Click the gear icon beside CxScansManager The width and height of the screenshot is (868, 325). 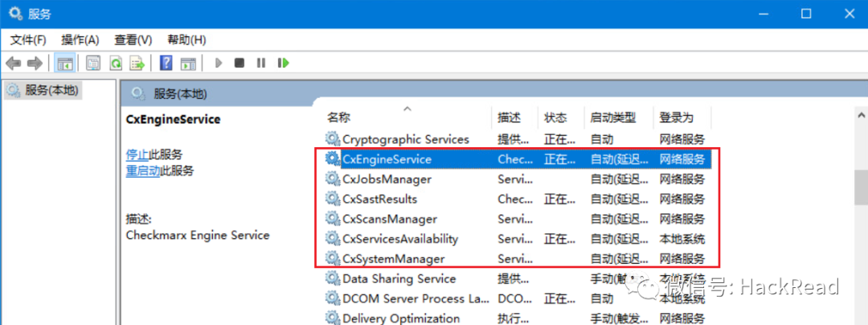click(333, 219)
